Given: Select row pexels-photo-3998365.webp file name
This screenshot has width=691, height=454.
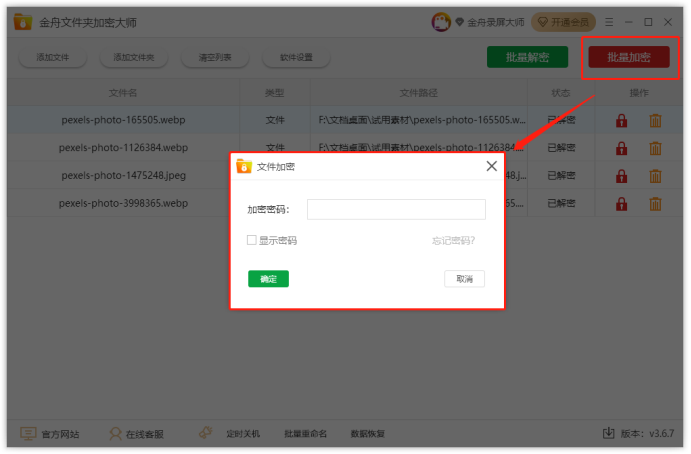Looking at the screenshot, I should tap(123, 203).
